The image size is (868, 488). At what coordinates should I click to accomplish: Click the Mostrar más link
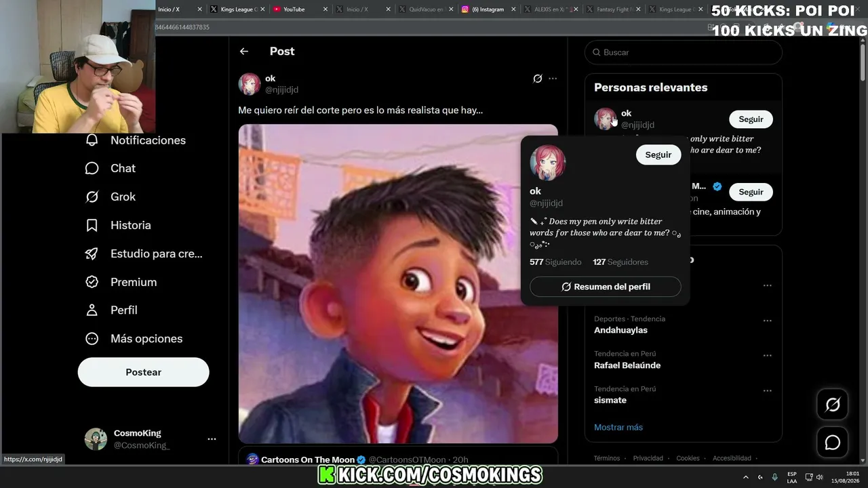(618, 427)
